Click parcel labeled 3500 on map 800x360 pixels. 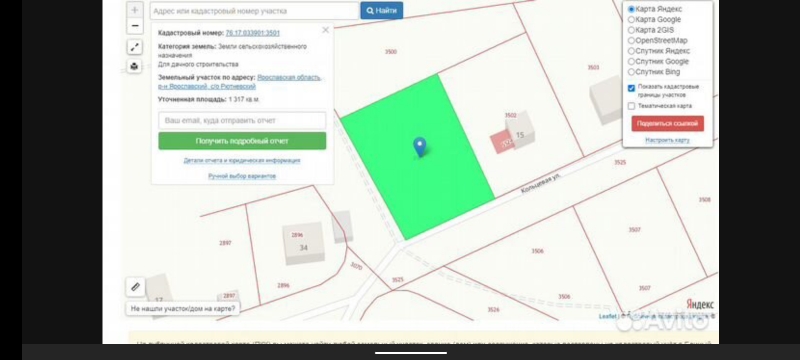[x=391, y=52]
